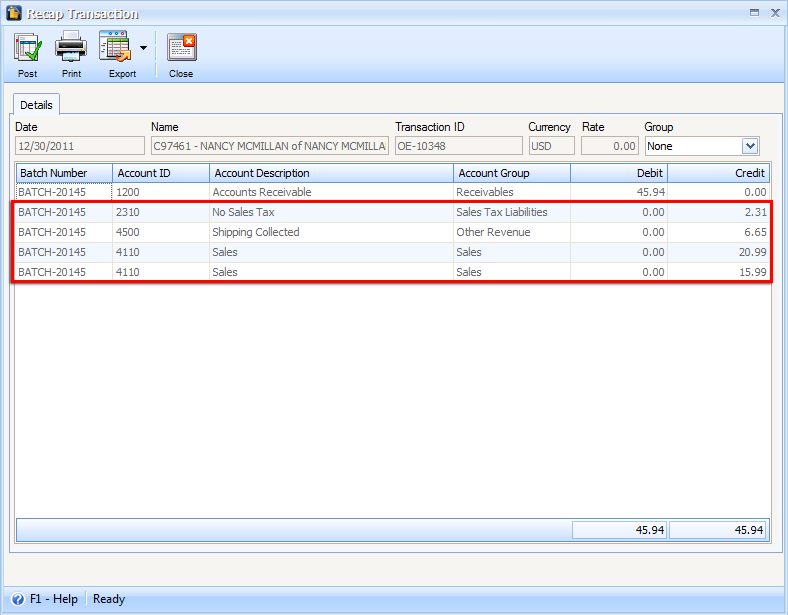Image resolution: width=788 pixels, height=615 pixels.
Task: Select the Shipping Collected cell
Action: pos(331,232)
